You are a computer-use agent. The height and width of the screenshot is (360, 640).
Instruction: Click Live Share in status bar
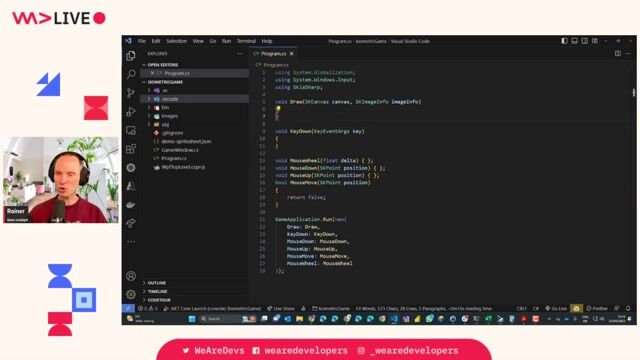[281, 309]
